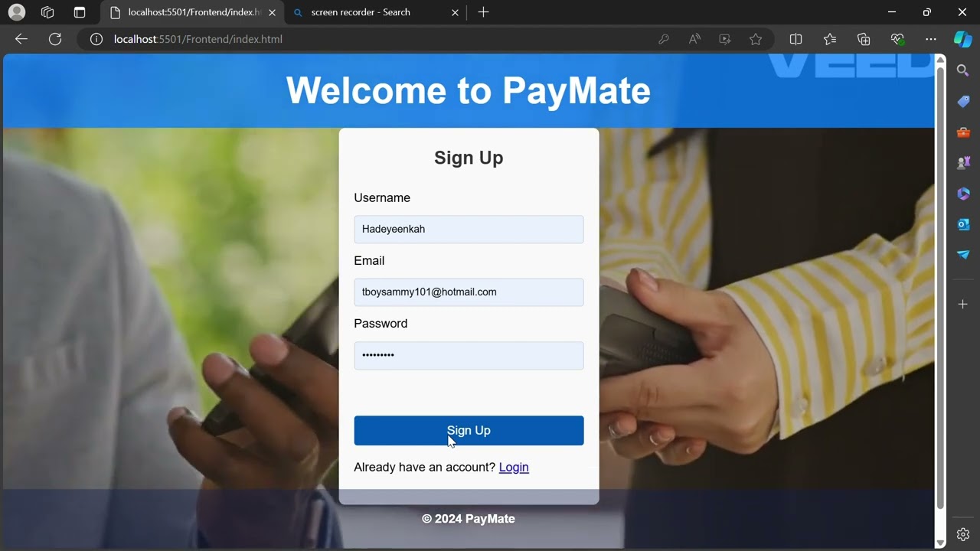Viewport: 980px width, 551px height.
Task: Open the Collections icon
Action: (x=864, y=39)
